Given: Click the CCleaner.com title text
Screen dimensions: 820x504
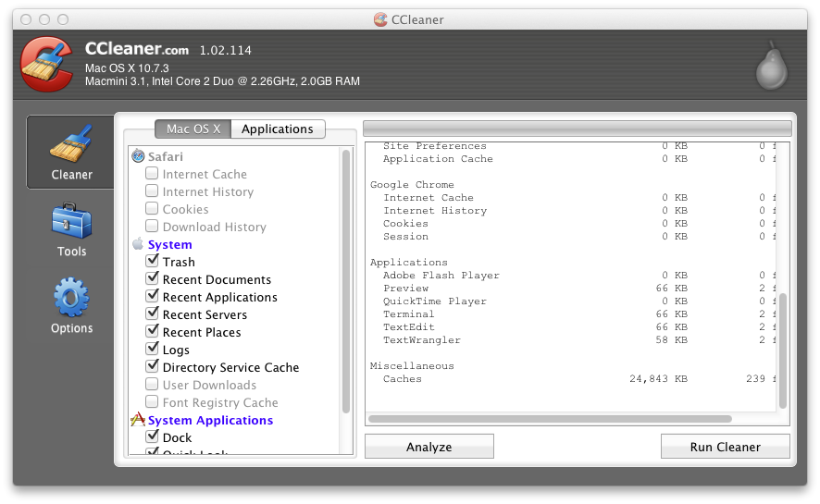Looking at the screenshot, I should tap(137, 49).
